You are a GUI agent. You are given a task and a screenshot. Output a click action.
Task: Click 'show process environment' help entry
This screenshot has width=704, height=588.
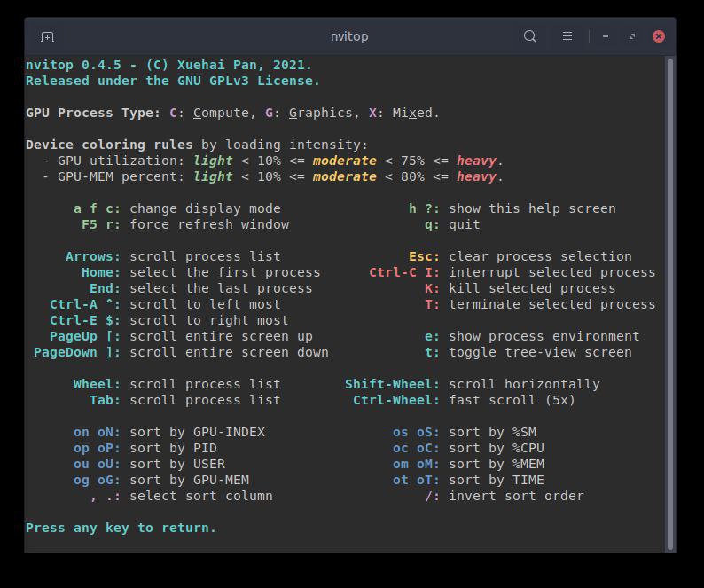tap(544, 336)
